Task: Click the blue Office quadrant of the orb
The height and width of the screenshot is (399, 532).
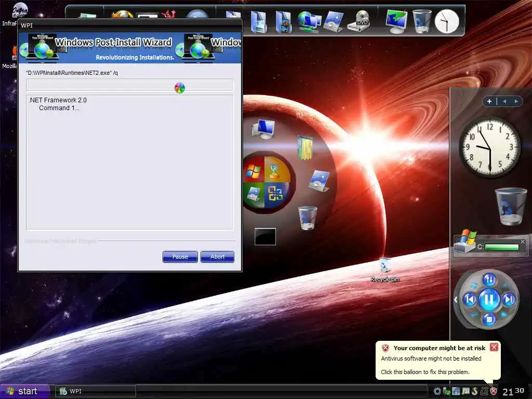Action: [x=276, y=194]
